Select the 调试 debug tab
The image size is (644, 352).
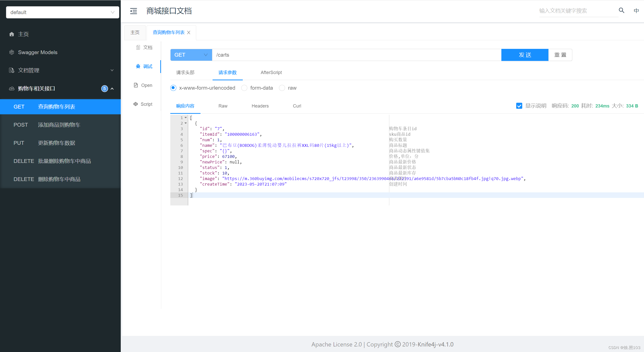click(144, 66)
